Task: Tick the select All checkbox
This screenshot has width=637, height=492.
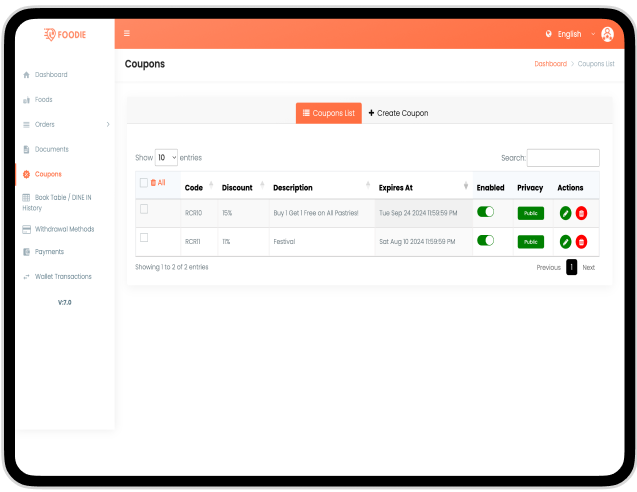Action: [x=143, y=183]
